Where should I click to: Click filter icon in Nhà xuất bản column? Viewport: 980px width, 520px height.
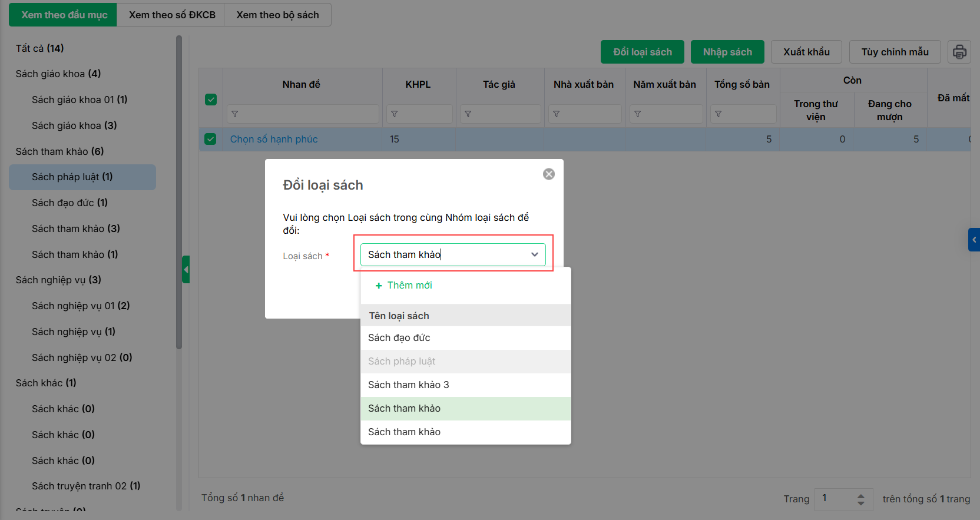coord(557,114)
